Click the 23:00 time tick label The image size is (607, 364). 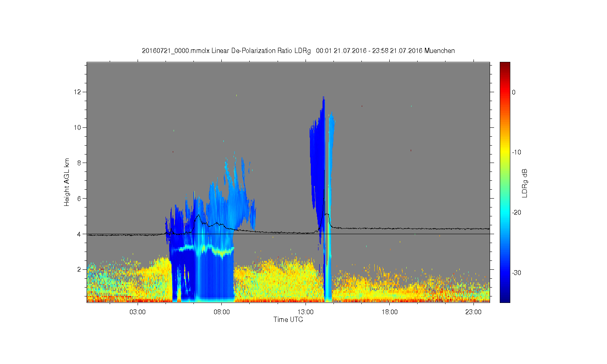coord(473,312)
